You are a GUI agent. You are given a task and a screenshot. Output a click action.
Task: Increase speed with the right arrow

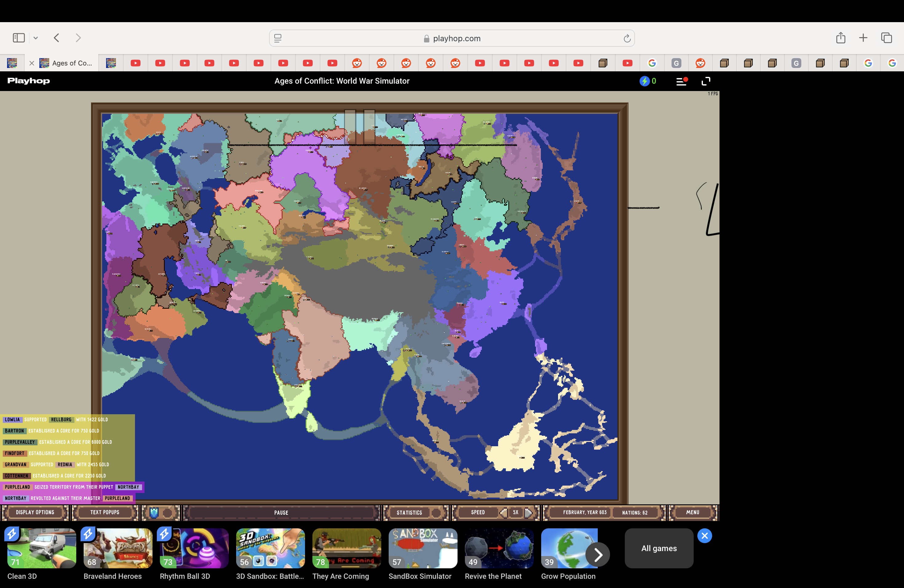(528, 512)
